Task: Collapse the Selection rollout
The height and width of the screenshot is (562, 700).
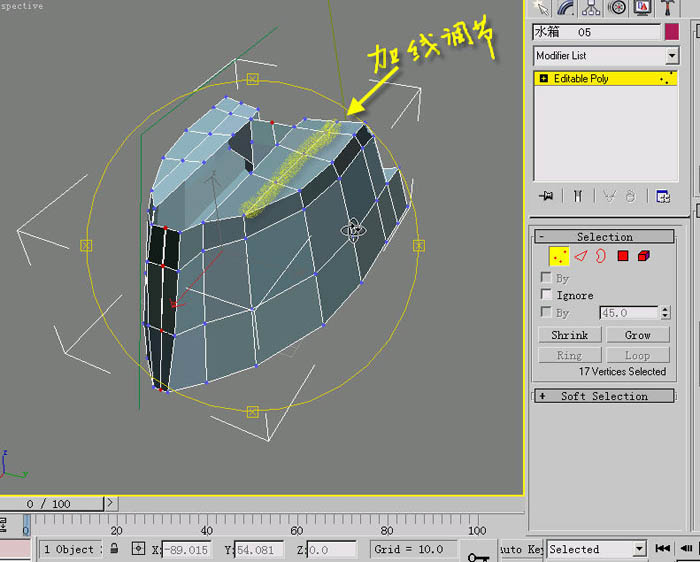Action: pos(604,237)
